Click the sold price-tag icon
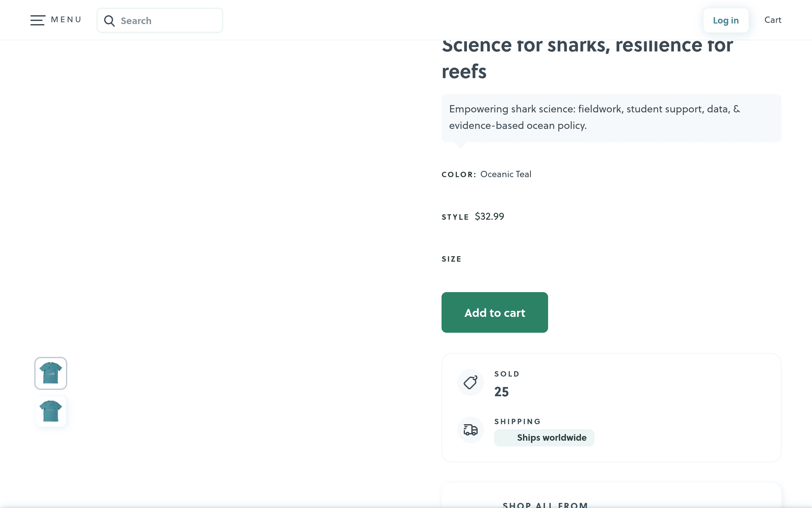The height and width of the screenshot is (508, 812). tap(470, 382)
